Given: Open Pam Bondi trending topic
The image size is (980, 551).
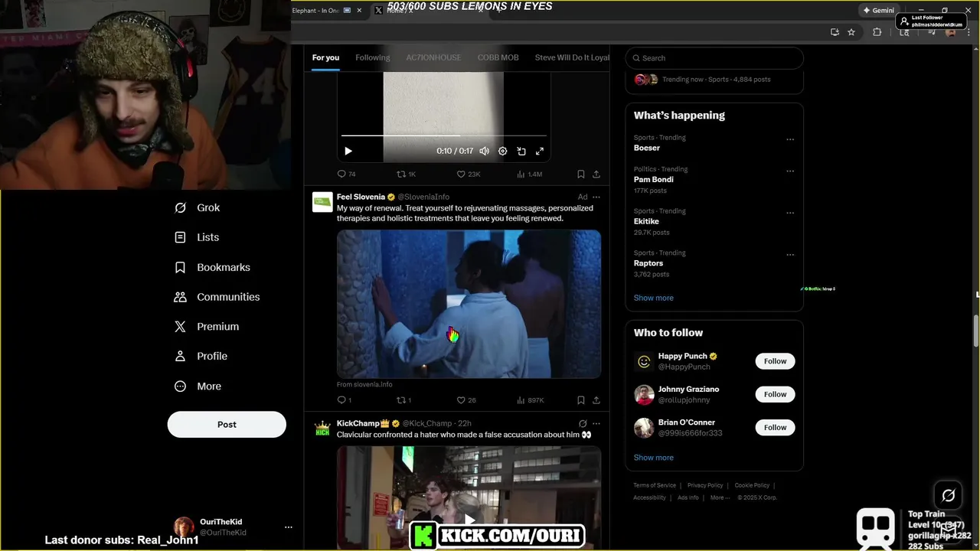Looking at the screenshot, I should 654,180.
